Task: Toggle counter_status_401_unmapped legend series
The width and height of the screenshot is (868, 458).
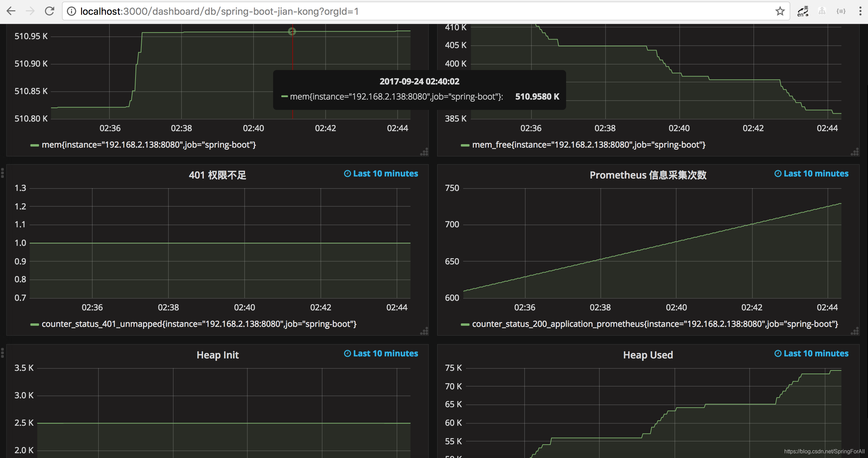Action: tap(199, 324)
